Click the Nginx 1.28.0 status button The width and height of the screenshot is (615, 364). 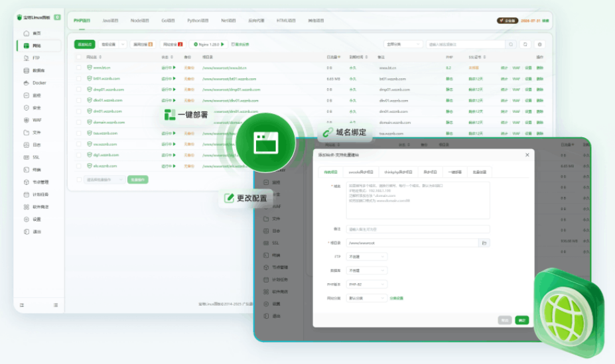tap(209, 44)
